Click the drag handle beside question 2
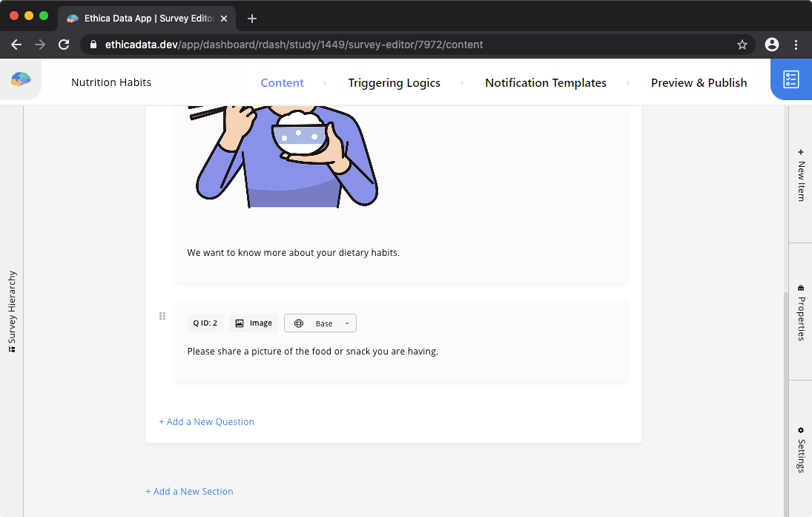 pos(162,316)
